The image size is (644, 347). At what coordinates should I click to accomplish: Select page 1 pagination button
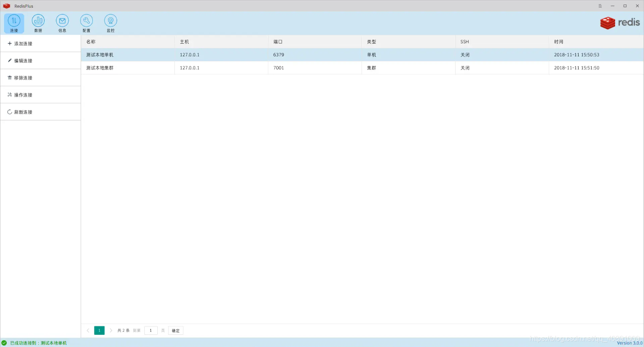point(99,331)
